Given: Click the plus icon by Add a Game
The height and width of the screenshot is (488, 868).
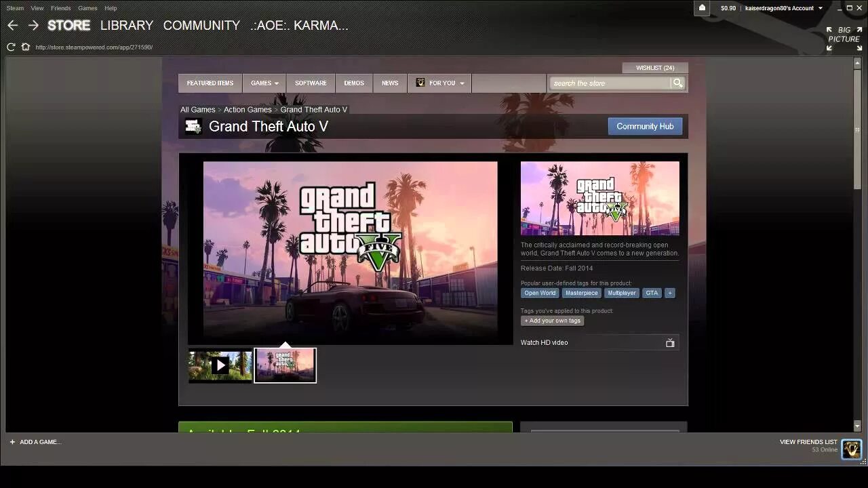Looking at the screenshot, I should [x=12, y=442].
